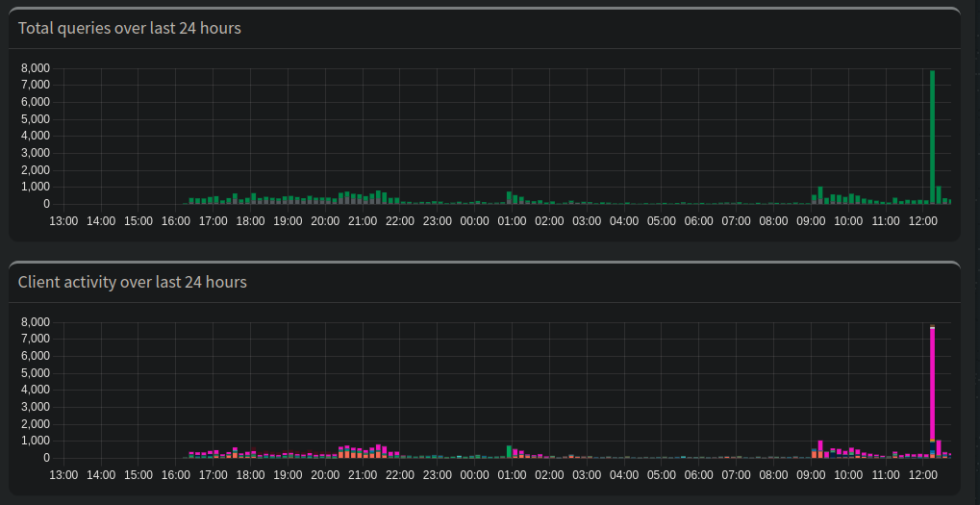Click "3,000" on Client activity y-axis
This screenshot has height=505, width=980.
pyautogui.click(x=36, y=407)
